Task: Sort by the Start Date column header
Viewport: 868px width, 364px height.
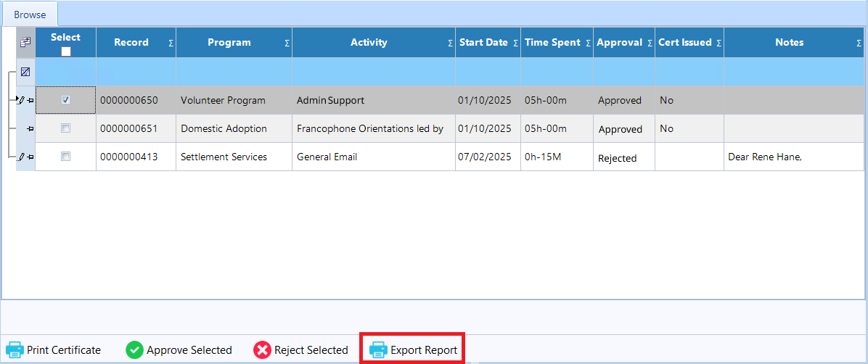Action: tap(486, 42)
